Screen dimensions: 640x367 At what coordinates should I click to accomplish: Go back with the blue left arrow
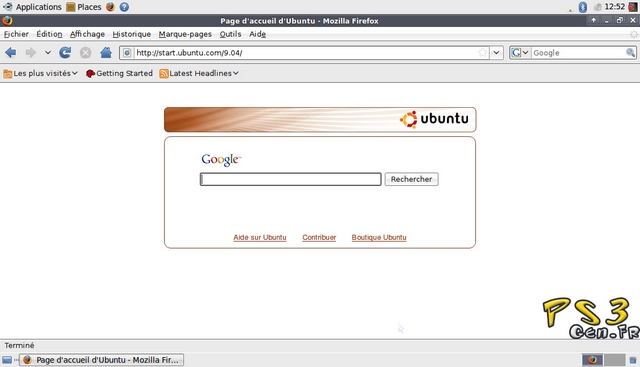click(x=11, y=53)
